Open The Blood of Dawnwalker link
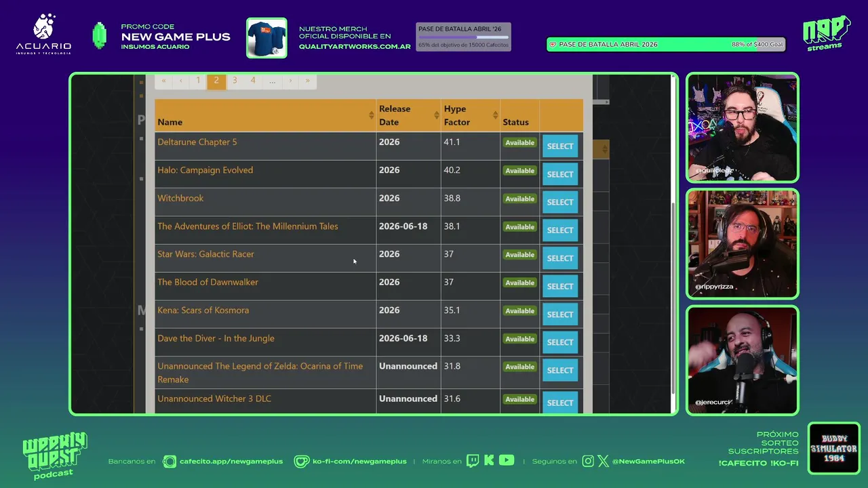Screen dimensions: 868x488 pyautogui.click(x=208, y=282)
